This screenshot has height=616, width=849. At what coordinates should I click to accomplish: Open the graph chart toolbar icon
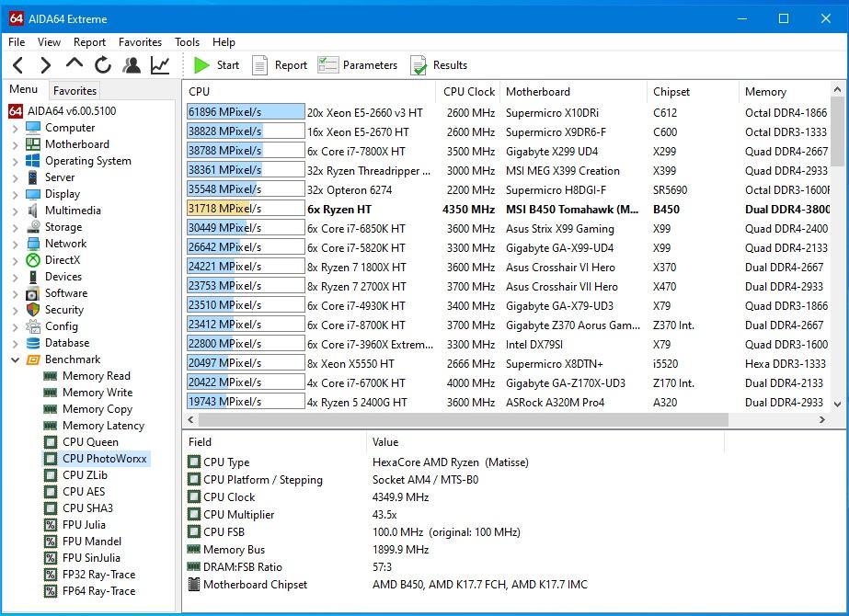[160, 65]
